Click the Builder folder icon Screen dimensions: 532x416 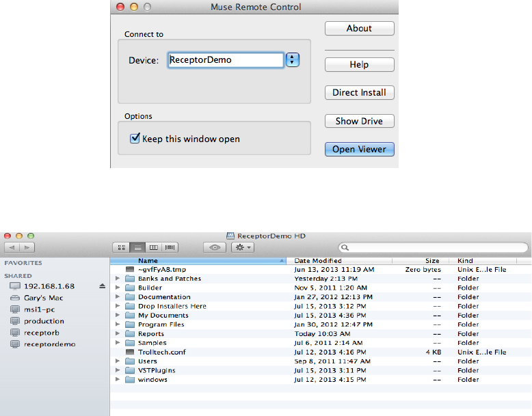coord(130,288)
